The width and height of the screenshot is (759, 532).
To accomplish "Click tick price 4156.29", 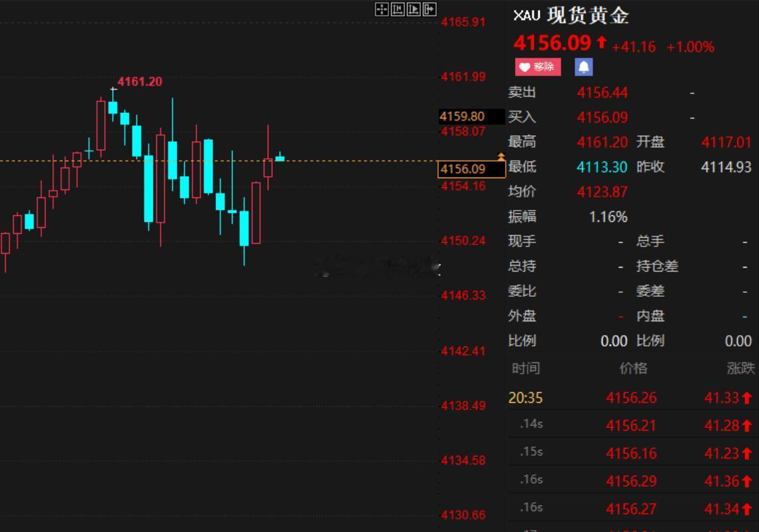I will coord(631,481).
